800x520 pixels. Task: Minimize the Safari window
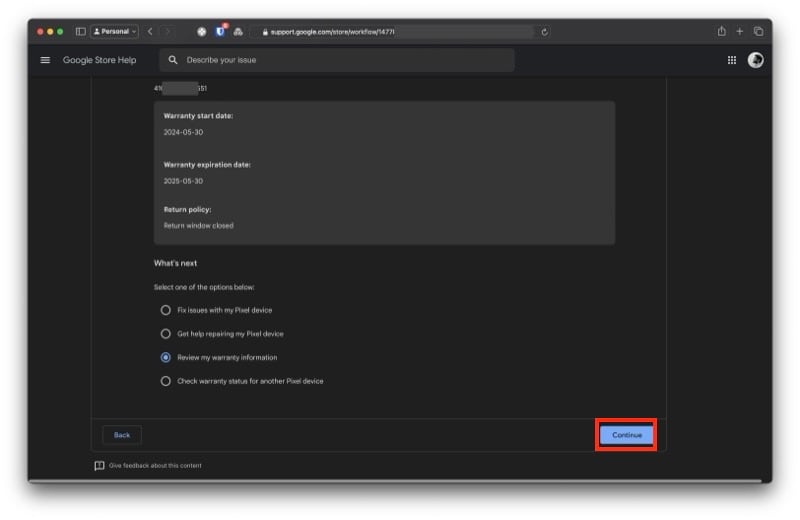click(50, 32)
